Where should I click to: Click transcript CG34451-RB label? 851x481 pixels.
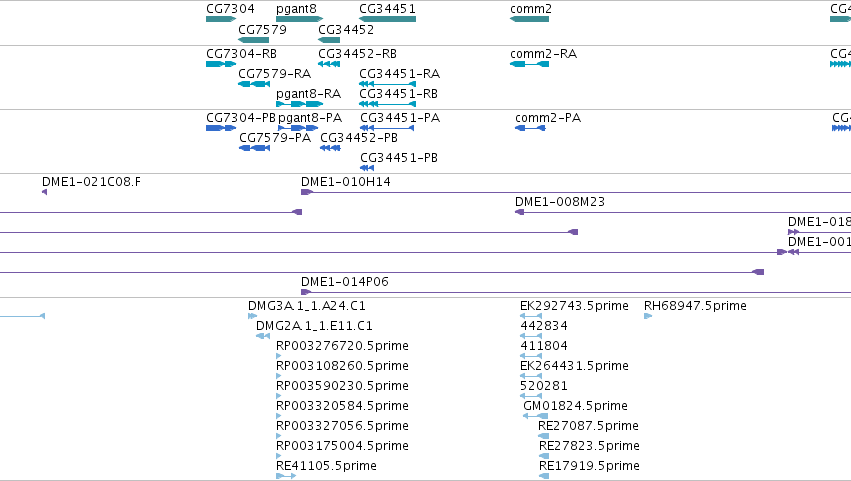398,94
